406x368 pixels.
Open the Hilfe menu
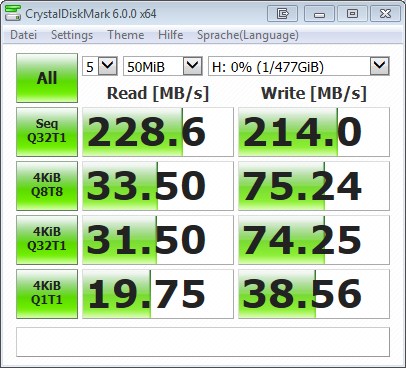click(x=170, y=35)
